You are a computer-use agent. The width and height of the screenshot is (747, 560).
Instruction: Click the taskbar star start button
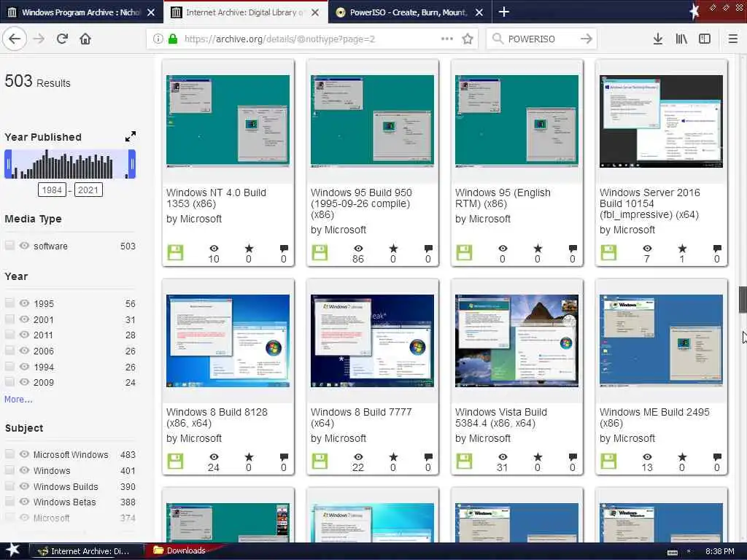12,551
